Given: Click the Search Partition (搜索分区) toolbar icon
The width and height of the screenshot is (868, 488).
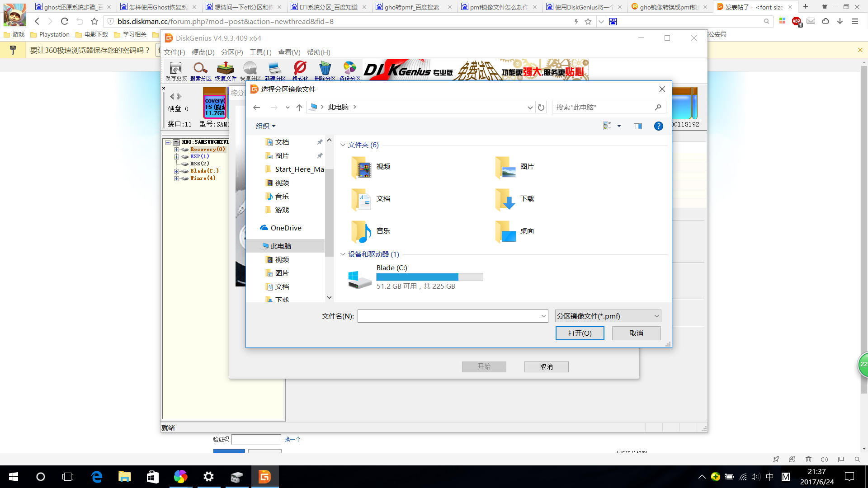Looking at the screenshot, I should click(200, 71).
